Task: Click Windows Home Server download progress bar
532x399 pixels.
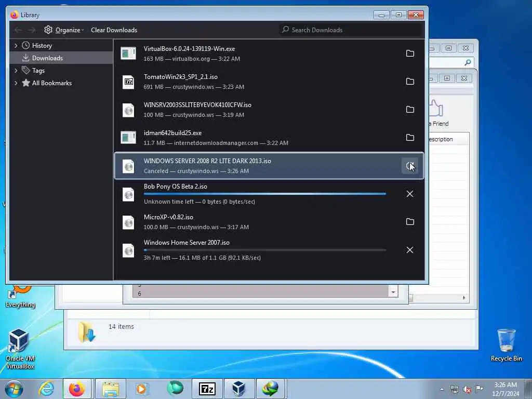Action: point(264,250)
